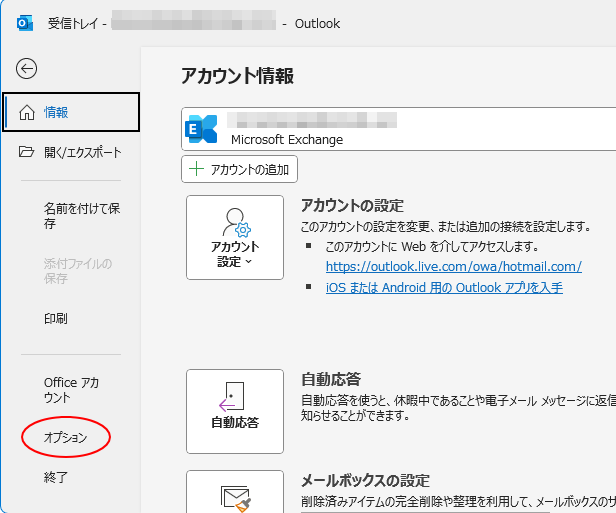Click the home icon beside 情報
The image size is (616, 513).
pos(27,112)
